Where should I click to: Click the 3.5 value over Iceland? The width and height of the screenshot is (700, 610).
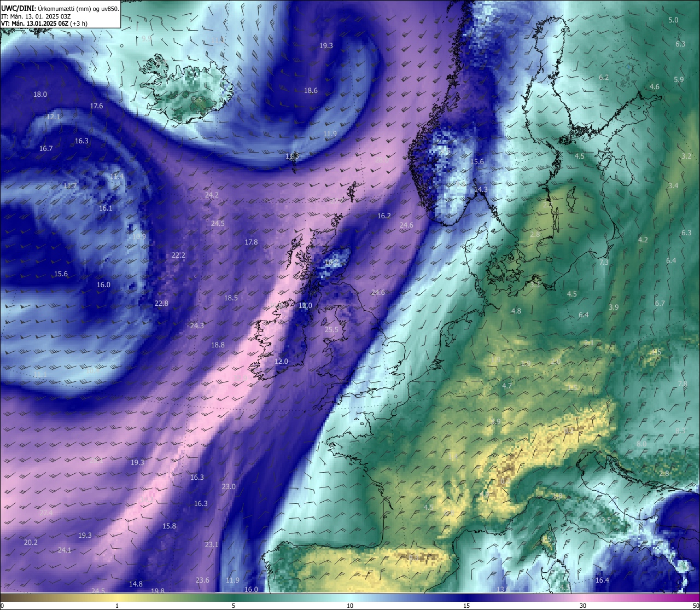(x=197, y=100)
